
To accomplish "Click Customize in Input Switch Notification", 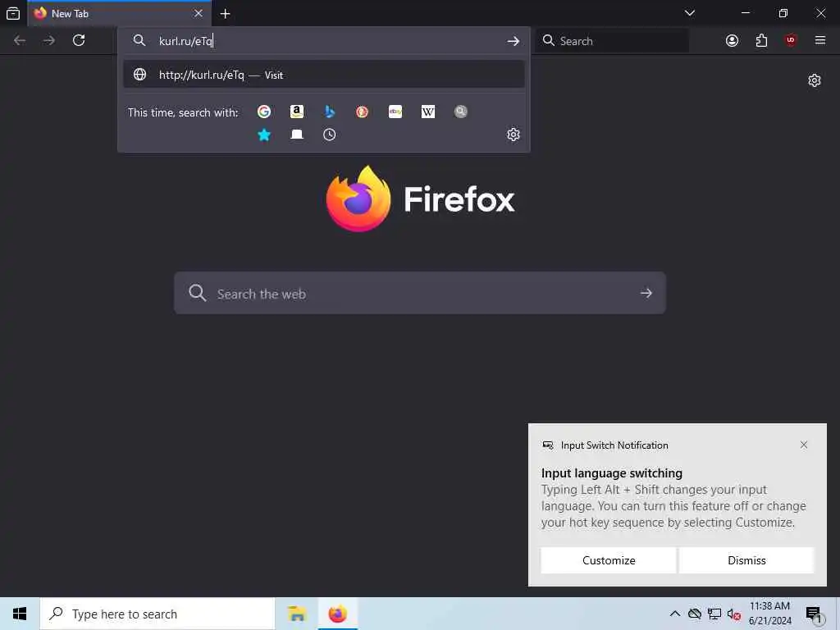I will click(x=609, y=560).
